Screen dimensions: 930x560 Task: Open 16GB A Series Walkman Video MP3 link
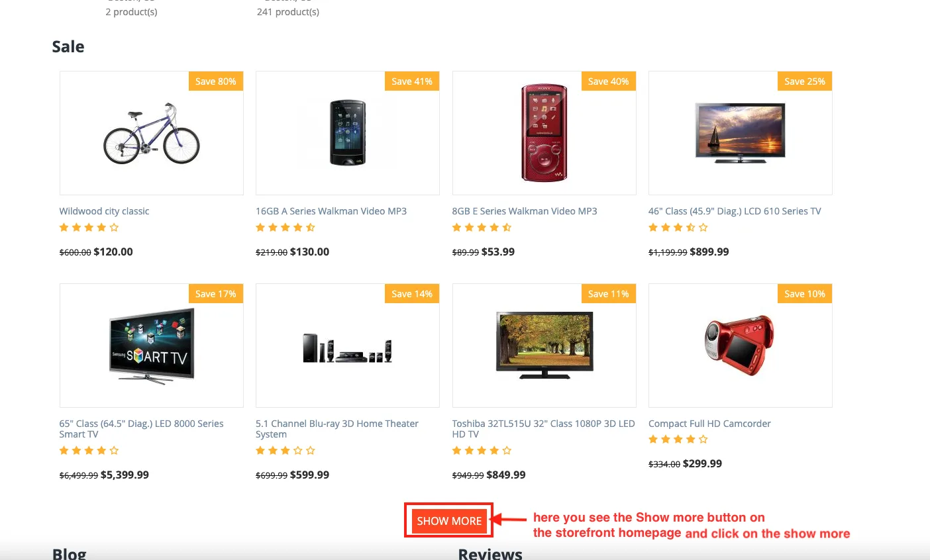pos(331,211)
